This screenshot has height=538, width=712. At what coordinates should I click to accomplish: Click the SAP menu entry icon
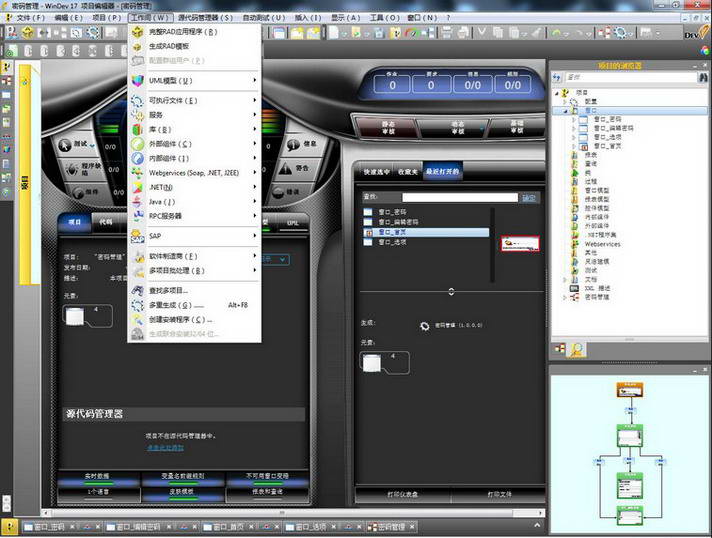pyautogui.click(x=137, y=236)
